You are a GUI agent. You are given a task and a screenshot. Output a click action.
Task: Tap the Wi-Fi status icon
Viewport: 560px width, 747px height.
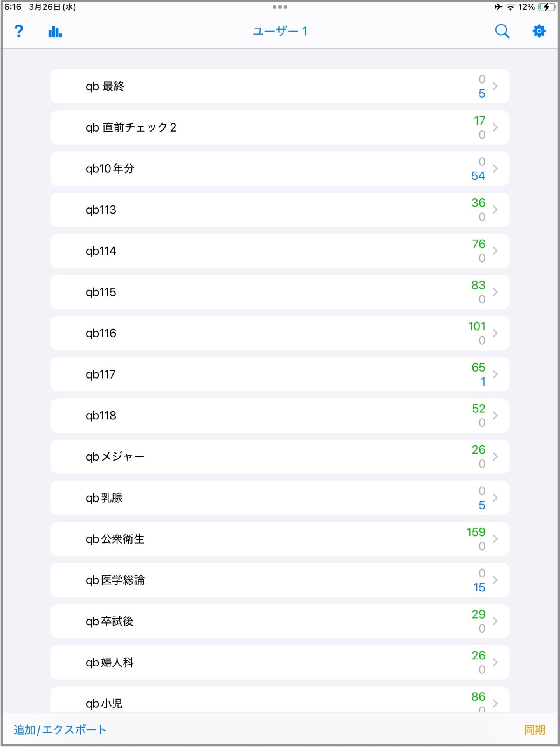pyautogui.click(x=511, y=7)
